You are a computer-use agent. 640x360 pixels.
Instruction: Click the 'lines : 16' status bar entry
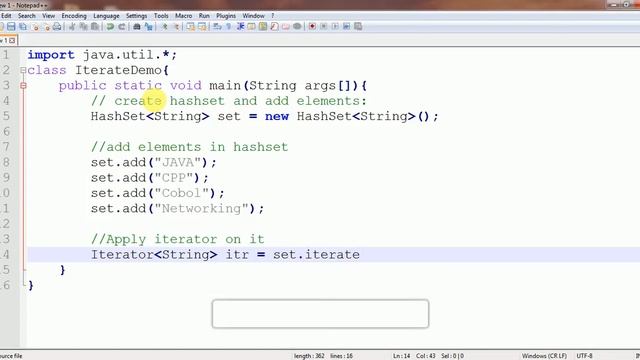click(342, 356)
